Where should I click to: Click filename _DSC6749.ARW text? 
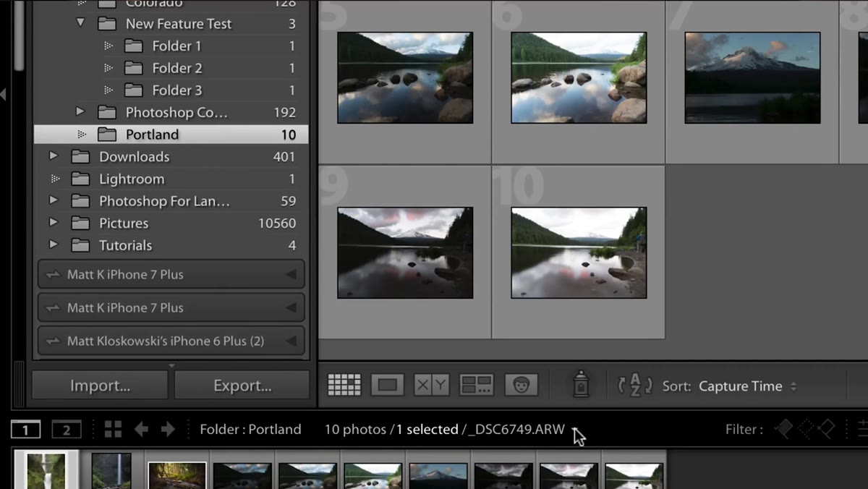pos(516,430)
